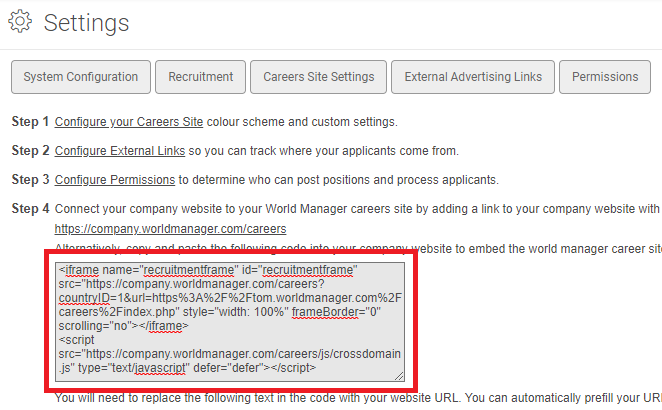Click the Step 1 label
This screenshot has width=662, height=410.
(30, 122)
